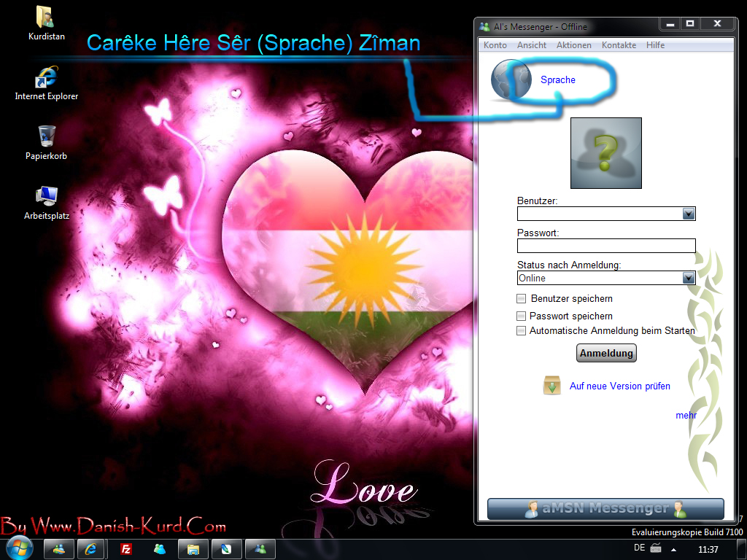Viewport: 747px width, 560px height.
Task: Click into the Passwort field
Action: (605, 246)
